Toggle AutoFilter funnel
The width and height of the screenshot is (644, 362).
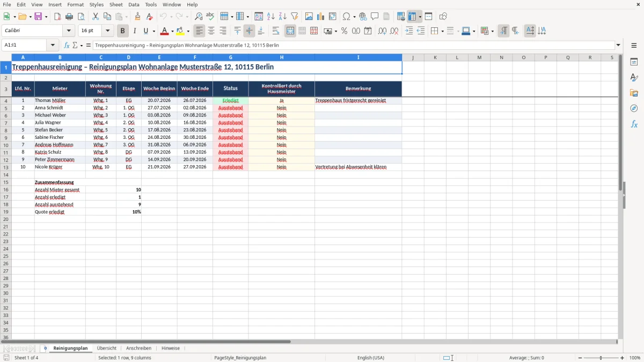coord(295,17)
